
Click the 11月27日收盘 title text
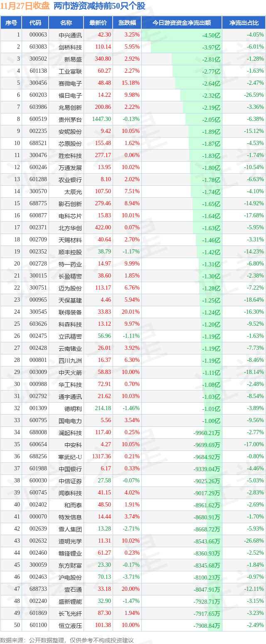pos(25,6)
